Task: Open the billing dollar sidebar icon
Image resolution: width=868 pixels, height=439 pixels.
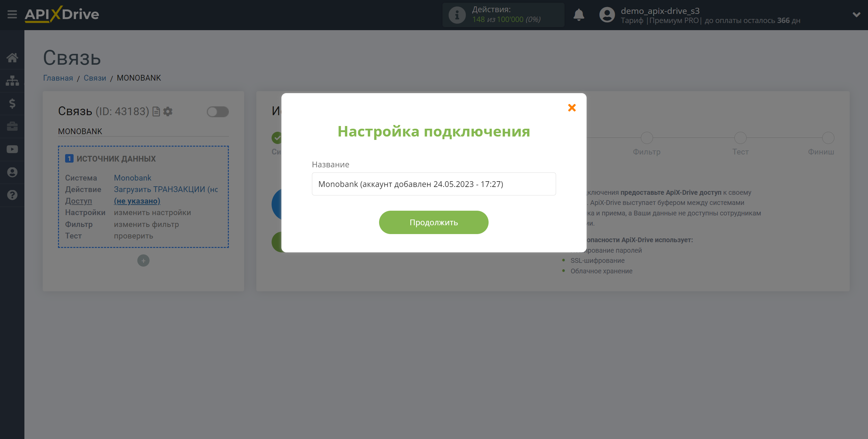Action: coord(12,103)
